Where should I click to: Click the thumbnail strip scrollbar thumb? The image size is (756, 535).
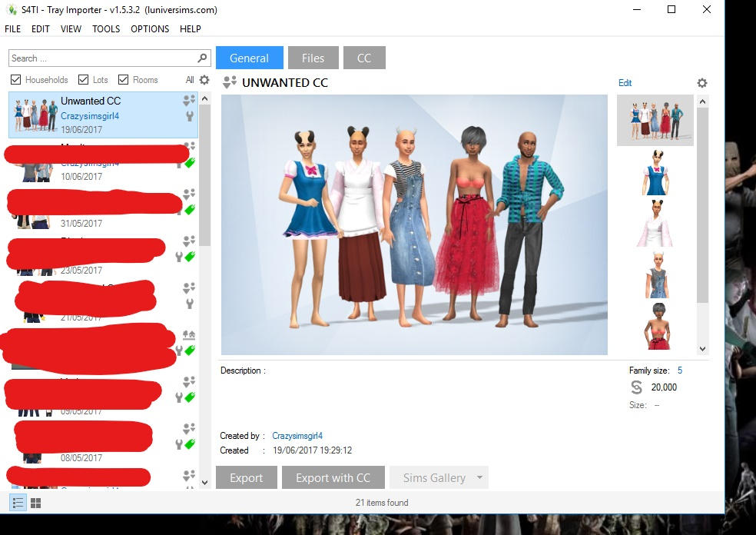coord(702,205)
